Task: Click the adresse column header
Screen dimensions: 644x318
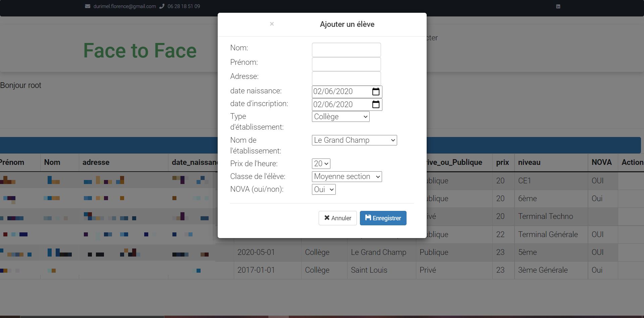Action: 96,163
